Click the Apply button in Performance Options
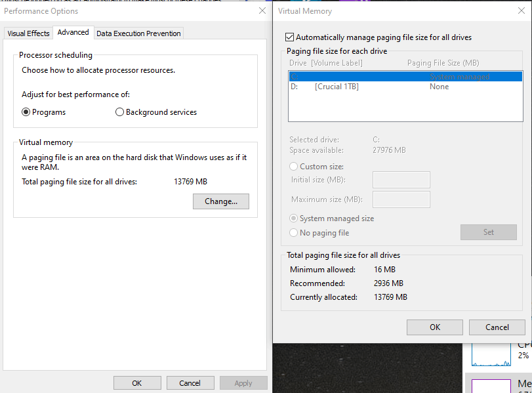The image size is (532, 393). click(x=243, y=383)
